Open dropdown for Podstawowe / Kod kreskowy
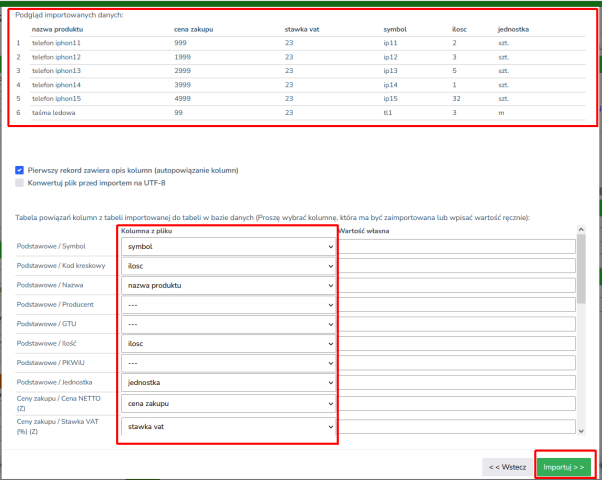This screenshot has width=602, height=480. point(228,266)
